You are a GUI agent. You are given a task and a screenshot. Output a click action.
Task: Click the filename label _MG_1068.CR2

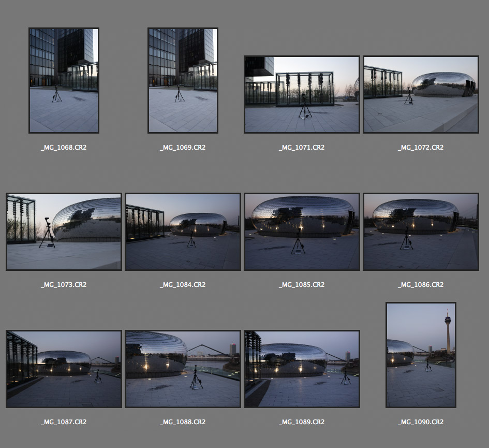point(64,148)
